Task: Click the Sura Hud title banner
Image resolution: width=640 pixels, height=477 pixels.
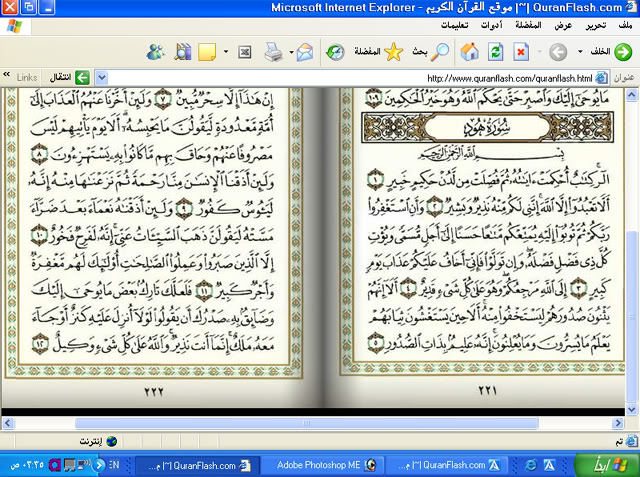Action: click(x=487, y=127)
